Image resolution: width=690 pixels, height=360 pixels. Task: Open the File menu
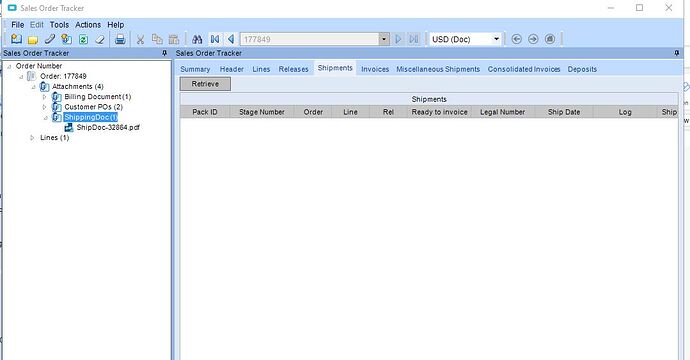point(18,25)
